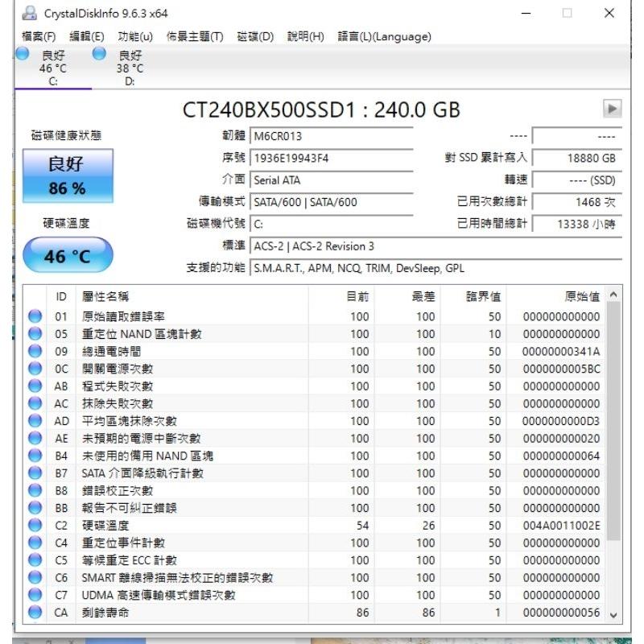
Task: Click the 屬性名稱 column header
Action: tap(192, 296)
